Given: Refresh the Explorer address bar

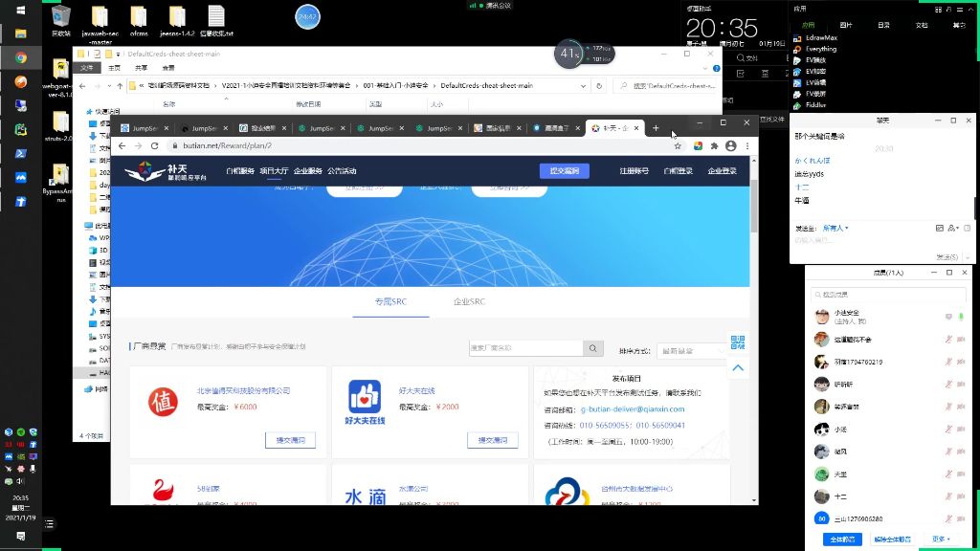Looking at the screenshot, I should pos(599,85).
